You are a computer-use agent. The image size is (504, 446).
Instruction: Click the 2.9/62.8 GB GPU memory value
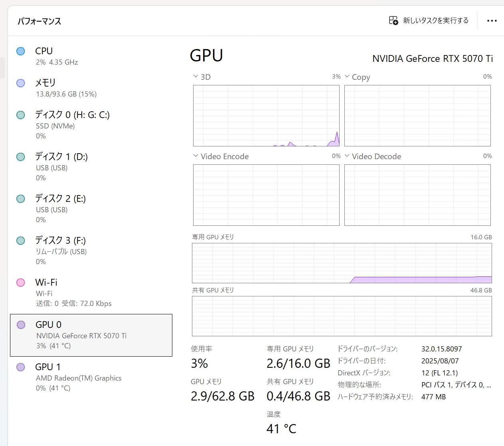tap(223, 396)
